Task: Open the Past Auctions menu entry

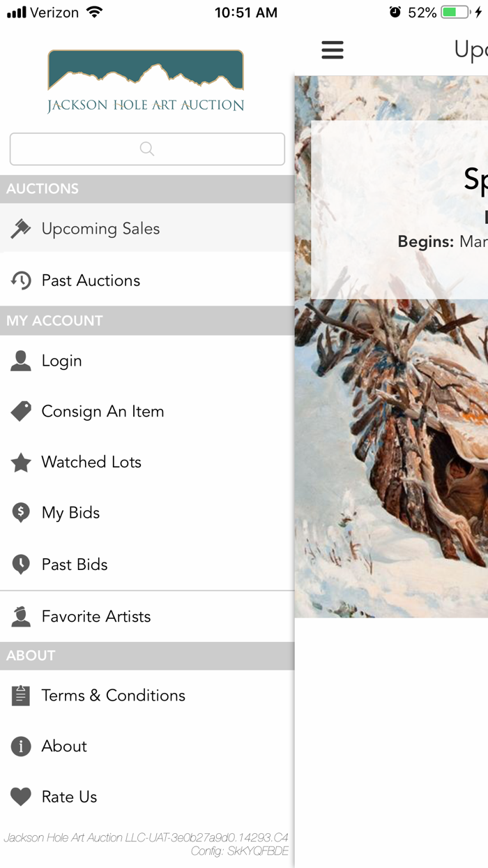Action: point(91,280)
